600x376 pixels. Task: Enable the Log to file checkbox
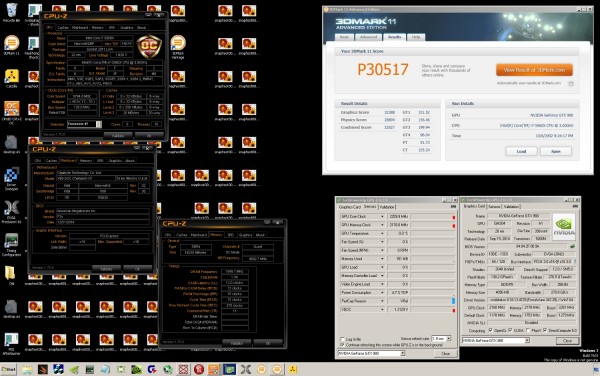(342, 339)
